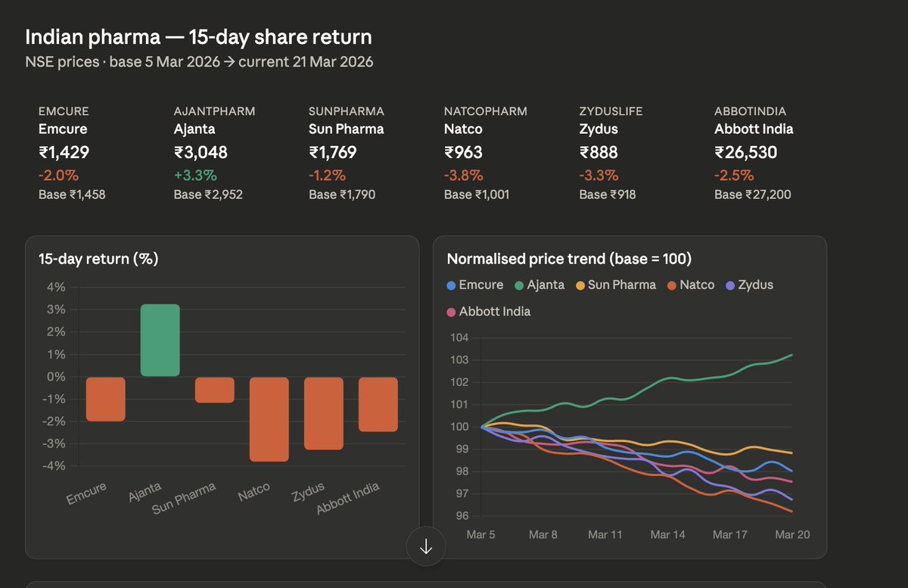The image size is (908, 588).
Task: Select the SUNPHARMA ticker label
Action: (x=346, y=111)
